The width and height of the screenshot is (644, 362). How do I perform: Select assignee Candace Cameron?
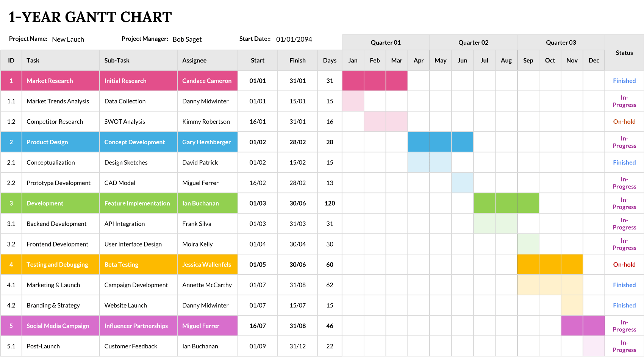tap(207, 81)
